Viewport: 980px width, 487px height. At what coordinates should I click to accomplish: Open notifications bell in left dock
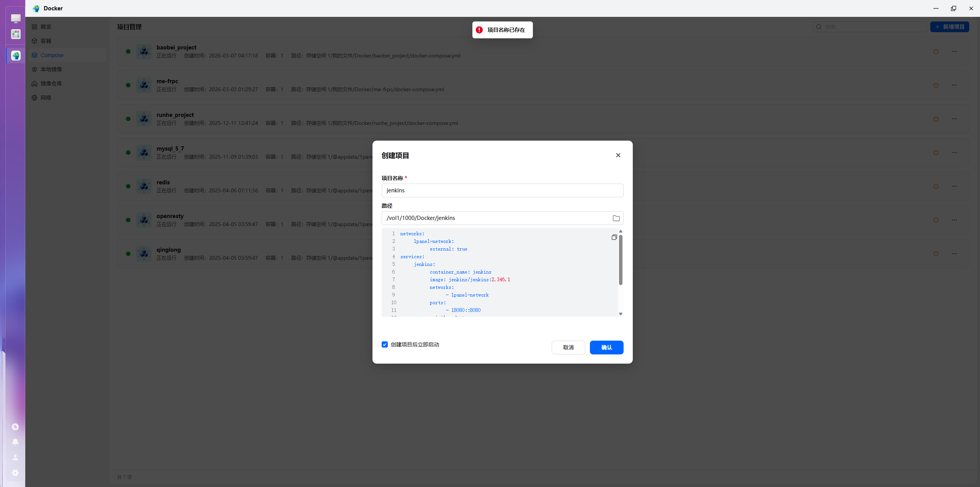point(15,442)
